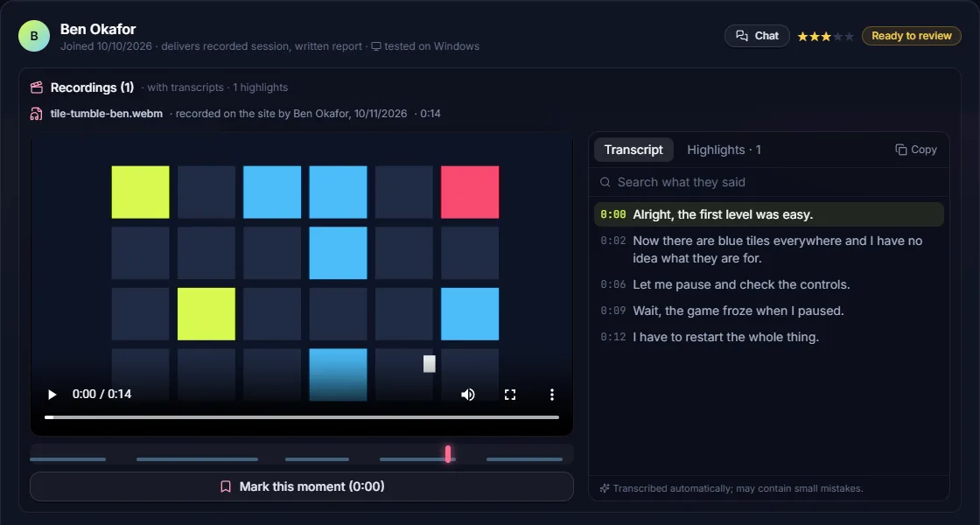Open the tile-tumble-ben.webm file name
The height and width of the screenshot is (525, 980).
coord(106,114)
